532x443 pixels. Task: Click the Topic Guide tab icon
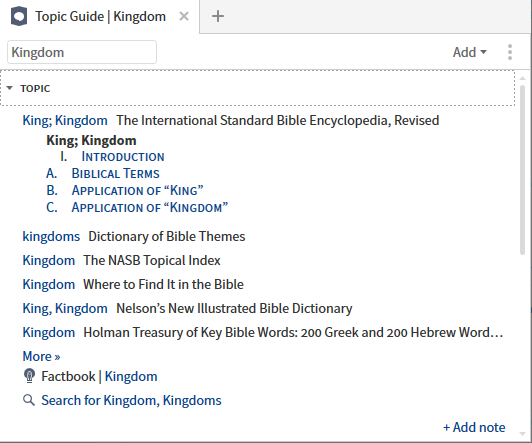coord(19,16)
